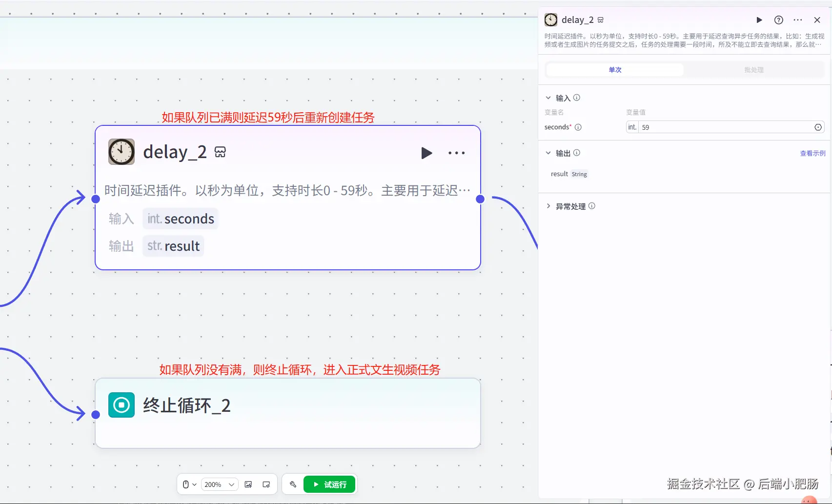The width and height of the screenshot is (832, 504).
Task: Click the variable reference icon in the seconds field
Action: point(818,127)
